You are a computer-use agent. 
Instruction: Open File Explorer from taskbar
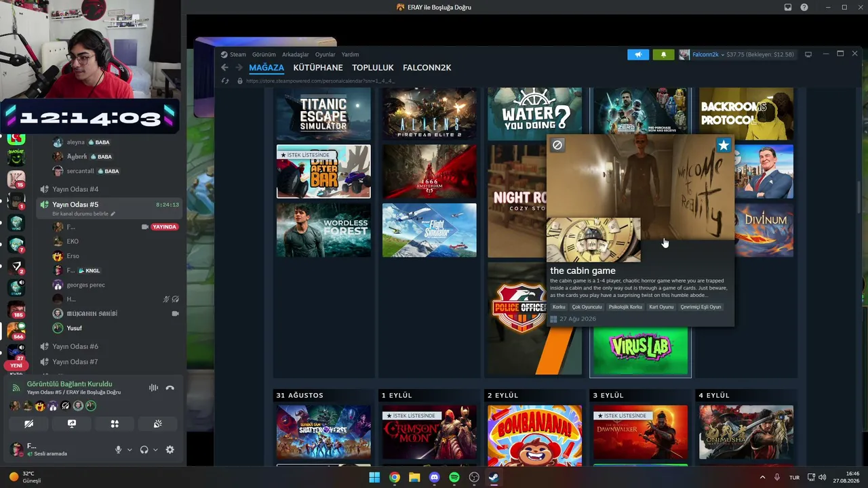coord(414,477)
